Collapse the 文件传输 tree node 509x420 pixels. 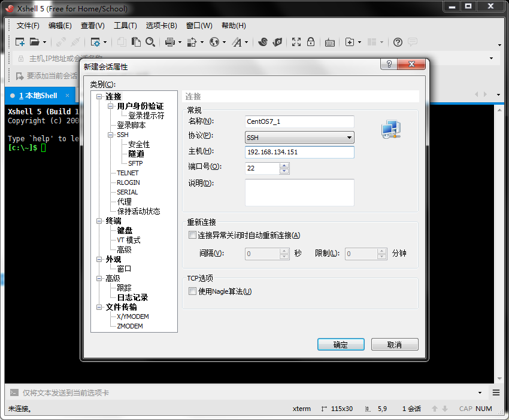[x=99, y=307]
